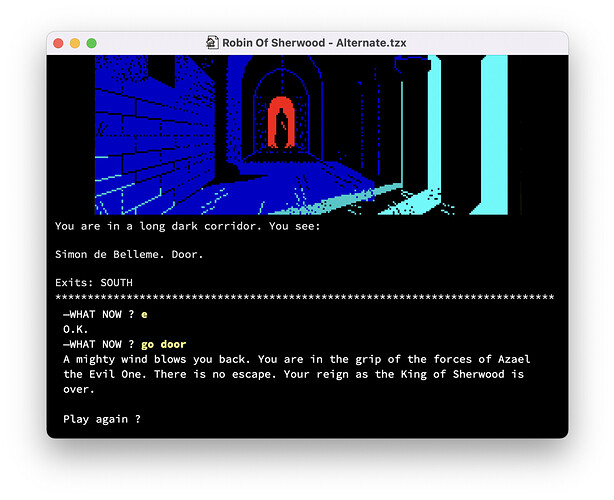614x500 pixels.
Task: Click the line 'the Evil One. There is no escape...'
Action: pyautogui.click(x=293, y=374)
